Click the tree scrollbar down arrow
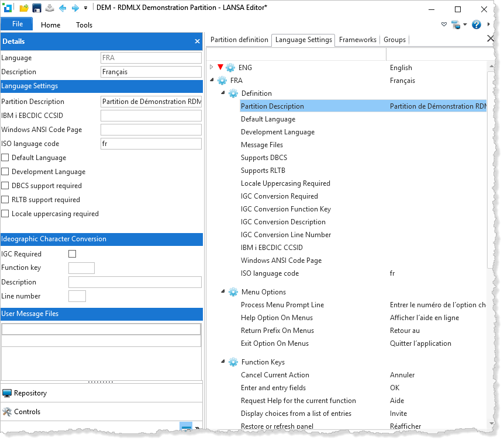This screenshot has width=504, height=441. [492, 423]
